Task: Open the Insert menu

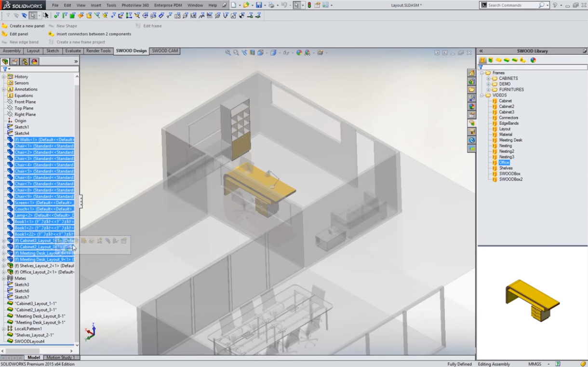Action: coord(96,5)
